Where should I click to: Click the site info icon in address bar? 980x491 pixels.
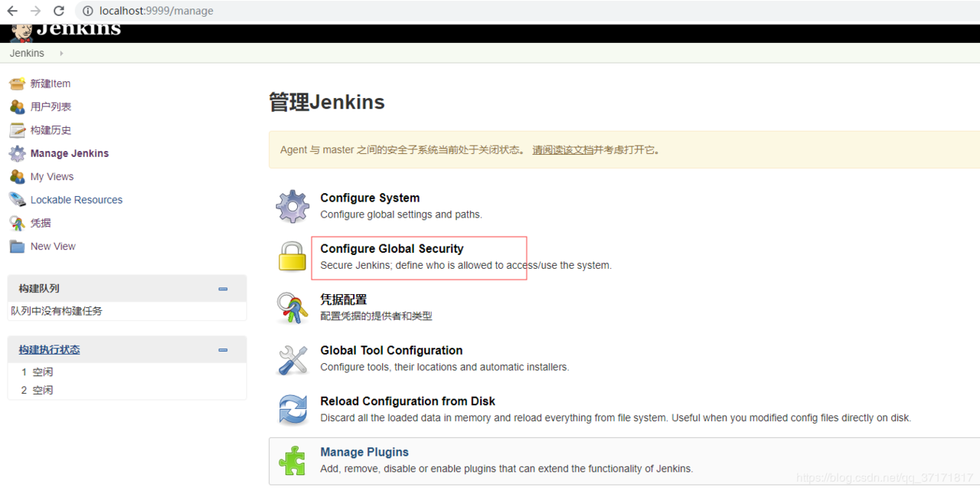point(87,11)
